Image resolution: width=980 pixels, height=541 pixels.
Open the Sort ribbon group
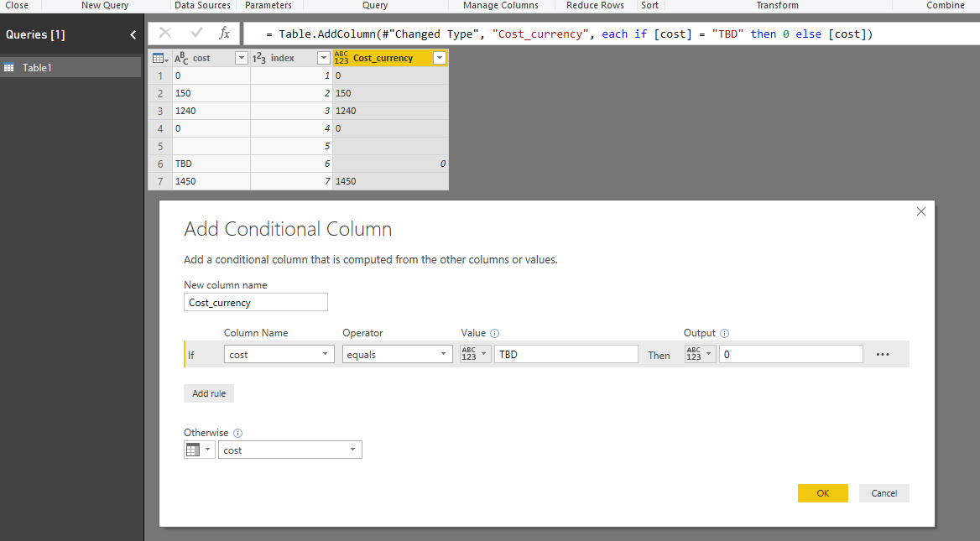tap(650, 5)
